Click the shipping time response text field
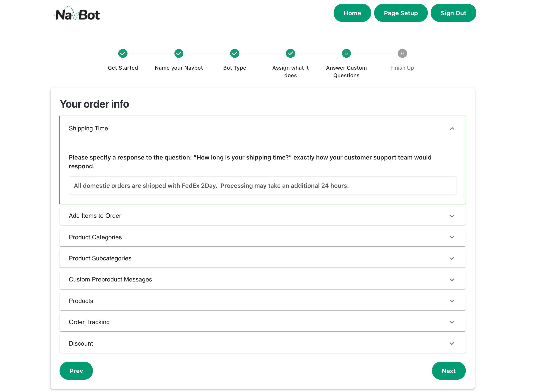This screenshot has width=546, height=392. [262, 186]
